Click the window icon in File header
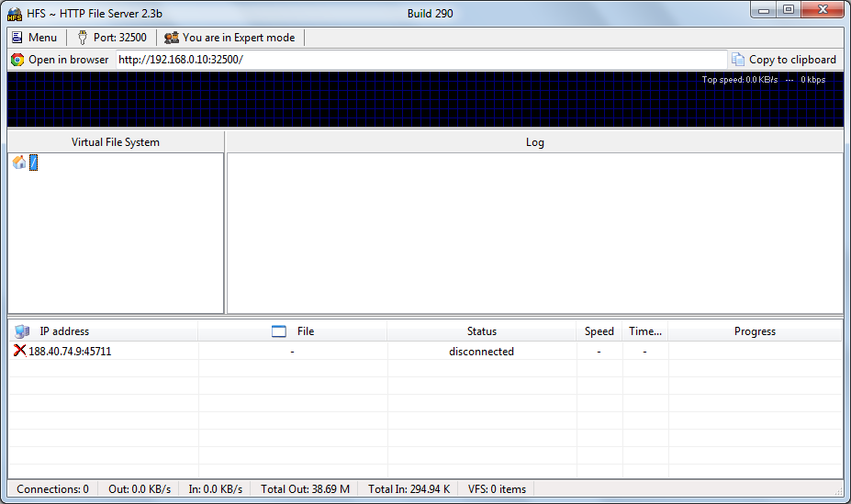 point(279,330)
